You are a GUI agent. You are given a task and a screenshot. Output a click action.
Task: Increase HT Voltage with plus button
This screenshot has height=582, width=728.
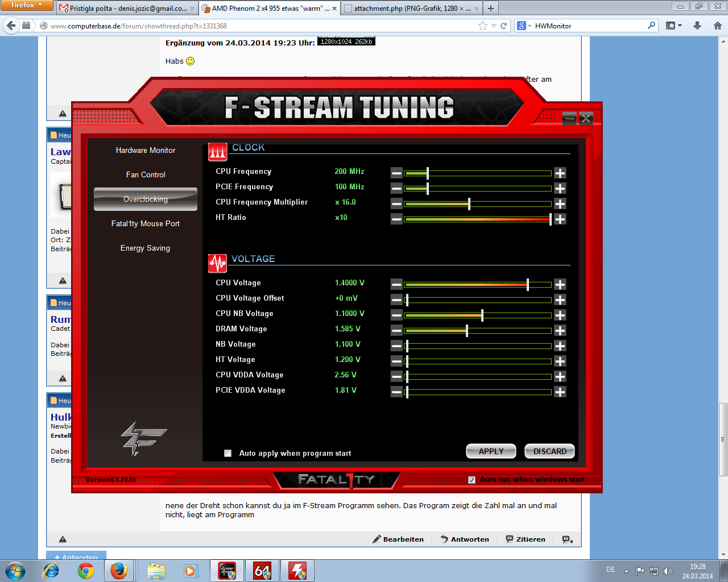[560, 361]
